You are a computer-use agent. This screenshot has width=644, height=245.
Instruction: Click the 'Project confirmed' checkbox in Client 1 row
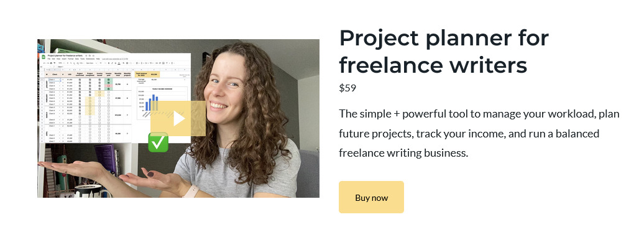click(80, 80)
